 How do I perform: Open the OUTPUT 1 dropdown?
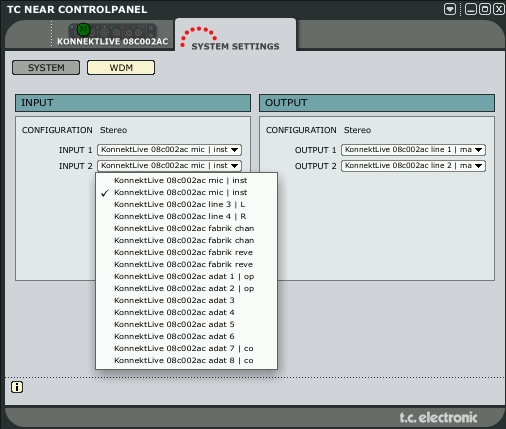(413, 150)
